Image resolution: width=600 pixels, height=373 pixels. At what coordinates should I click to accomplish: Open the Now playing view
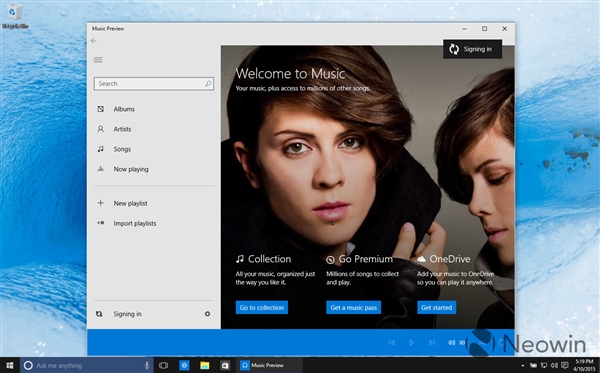(153, 169)
